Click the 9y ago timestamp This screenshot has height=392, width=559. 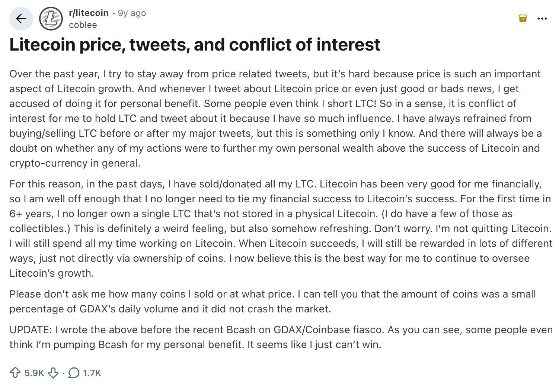[132, 13]
